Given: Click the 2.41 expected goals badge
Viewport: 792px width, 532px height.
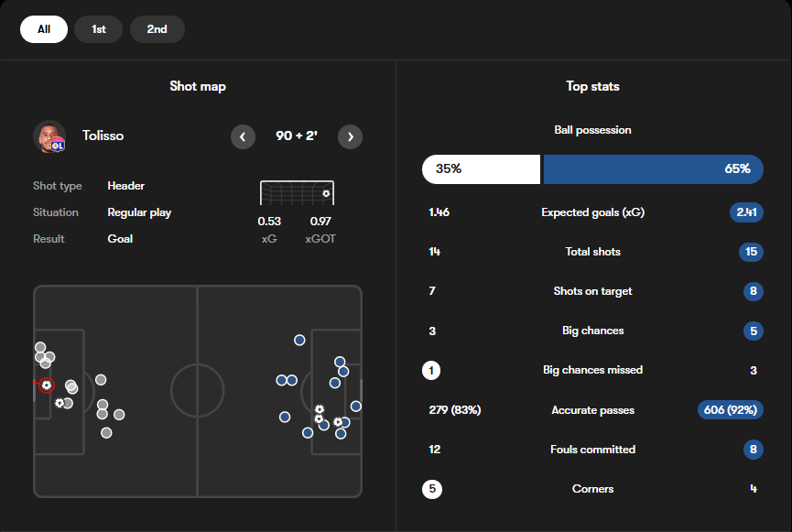Looking at the screenshot, I should (x=746, y=212).
